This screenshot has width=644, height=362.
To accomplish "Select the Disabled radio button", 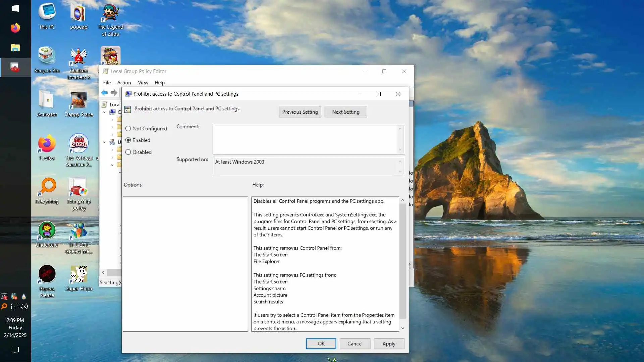I will (128, 152).
